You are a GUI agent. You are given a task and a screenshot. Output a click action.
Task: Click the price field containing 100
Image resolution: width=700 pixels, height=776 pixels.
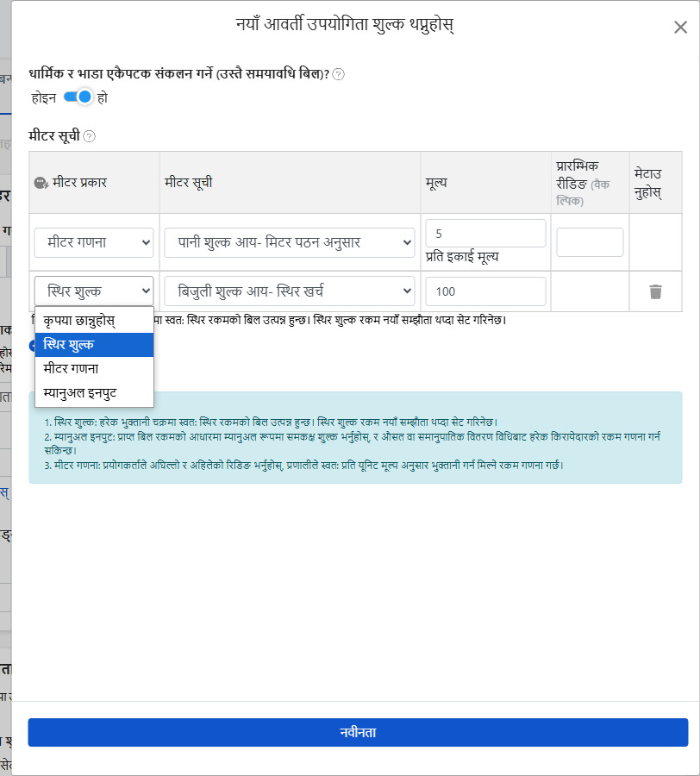click(485, 291)
